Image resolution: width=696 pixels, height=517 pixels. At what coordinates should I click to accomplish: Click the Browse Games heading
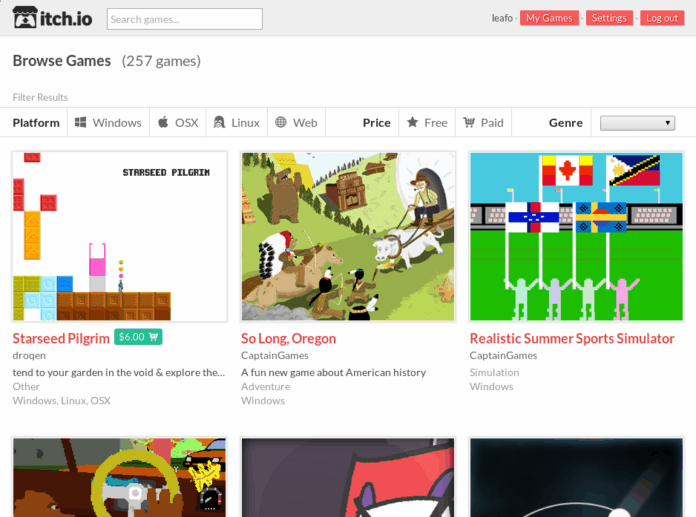(x=62, y=61)
